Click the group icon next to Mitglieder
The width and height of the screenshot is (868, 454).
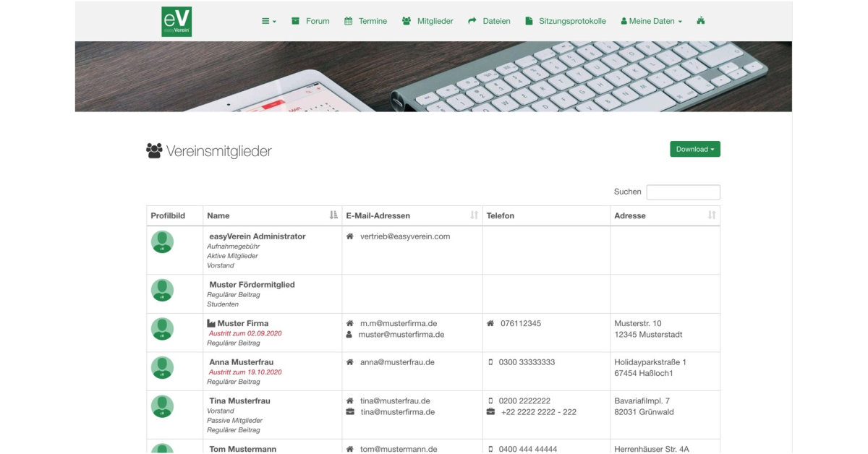pyautogui.click(x=407, y=21)
